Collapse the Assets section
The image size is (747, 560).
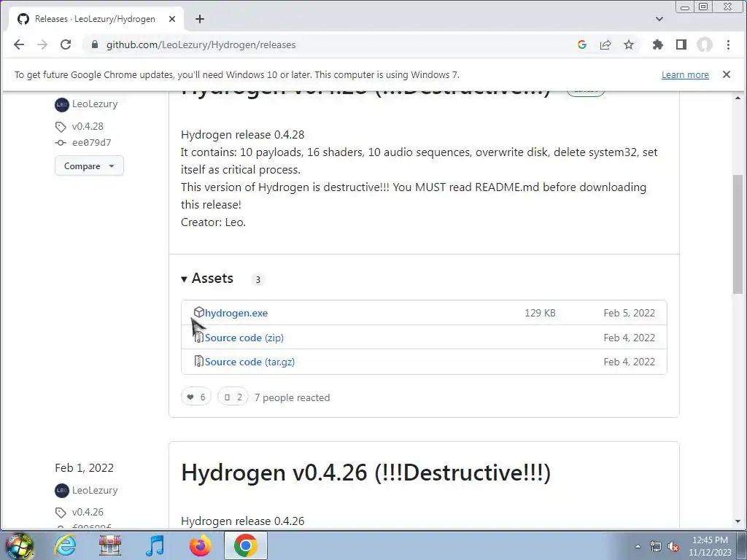pos(207,279)
